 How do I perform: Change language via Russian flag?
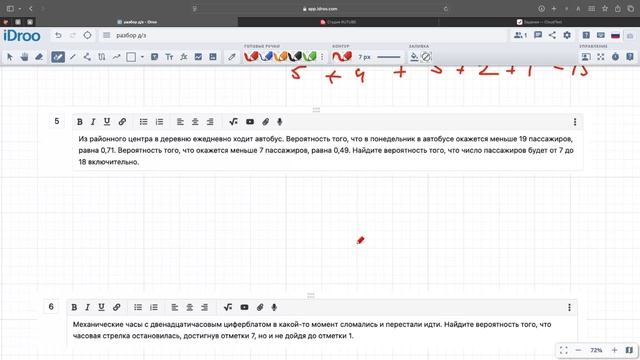pos(616,36)
